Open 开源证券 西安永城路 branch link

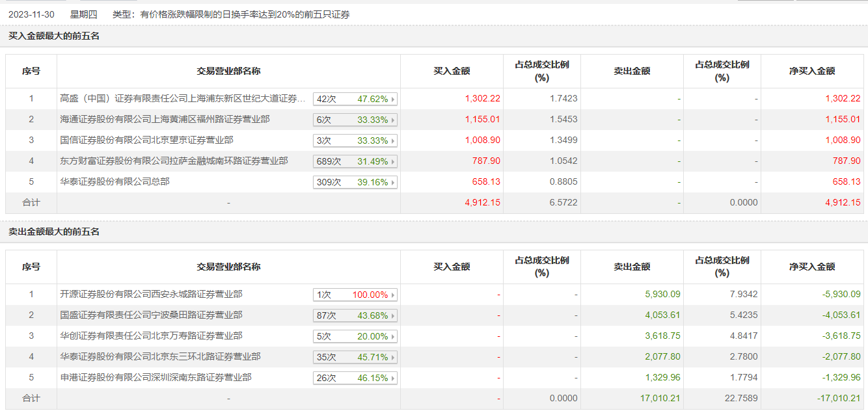click(x=151, y=294)
